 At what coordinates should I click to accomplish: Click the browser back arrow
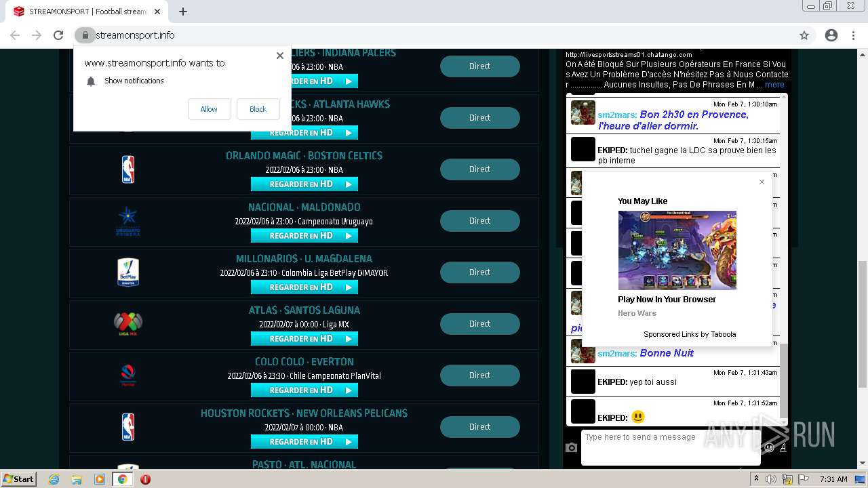(x=15, y=35)
